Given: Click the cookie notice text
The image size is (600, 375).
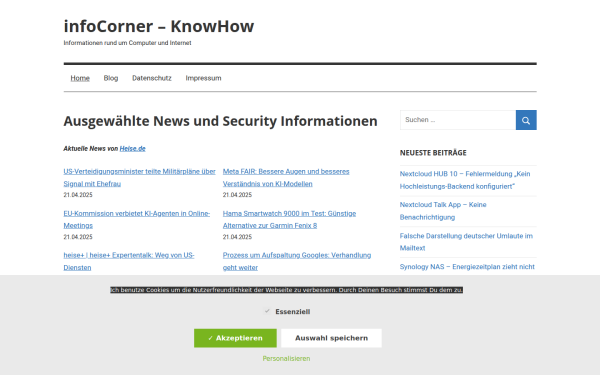Looking at the screenshot, I should click(287, 290).
